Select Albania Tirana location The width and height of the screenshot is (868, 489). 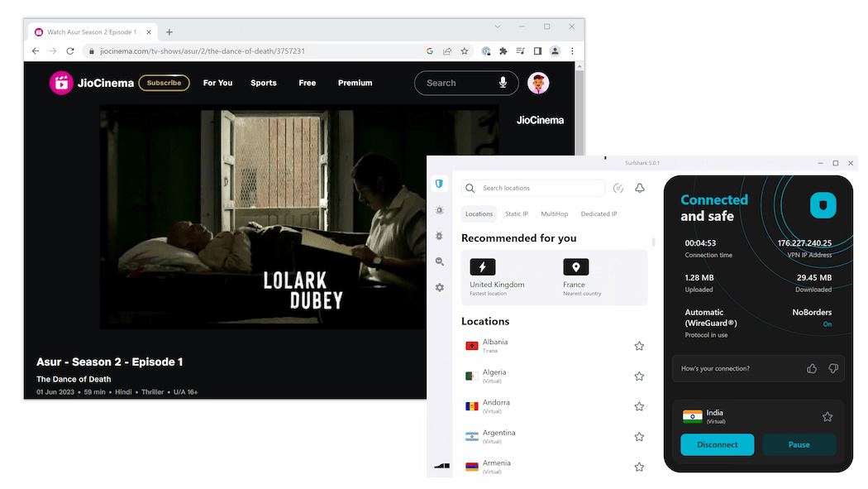pos(554,346)
